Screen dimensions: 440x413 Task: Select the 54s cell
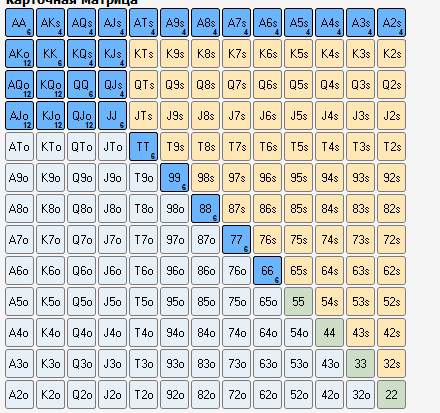(x=329, y=302)
